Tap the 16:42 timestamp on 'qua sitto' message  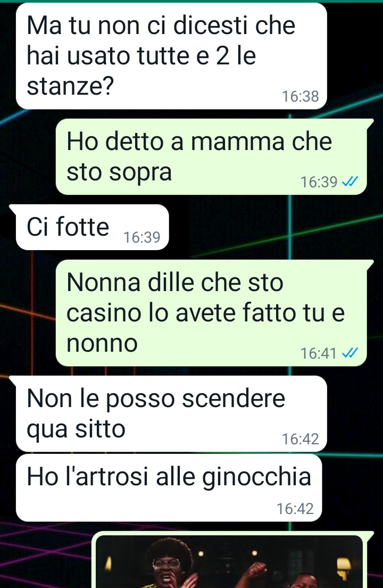tap(300, 439)
